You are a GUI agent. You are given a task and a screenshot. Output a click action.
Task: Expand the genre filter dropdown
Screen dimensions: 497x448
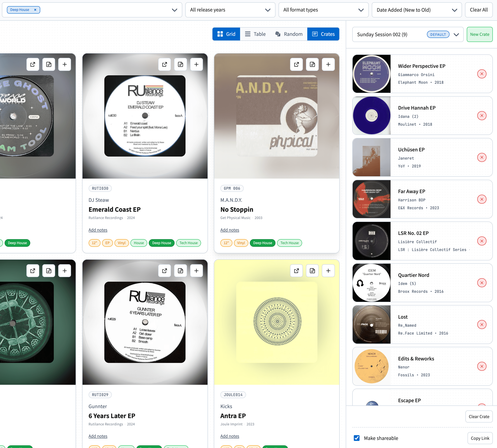[x=174, y=10]
